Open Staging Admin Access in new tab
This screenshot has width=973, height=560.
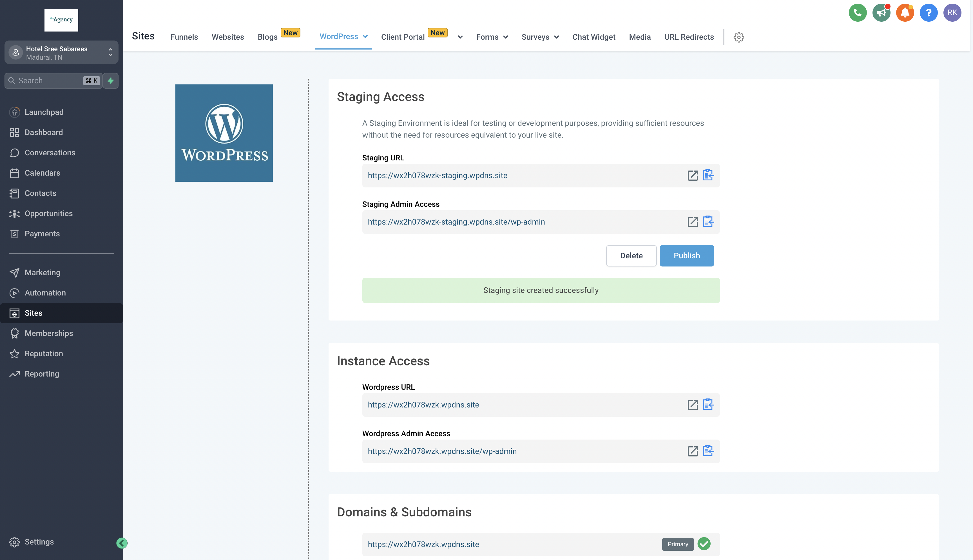pyautogui.click(x=693, y=222)
